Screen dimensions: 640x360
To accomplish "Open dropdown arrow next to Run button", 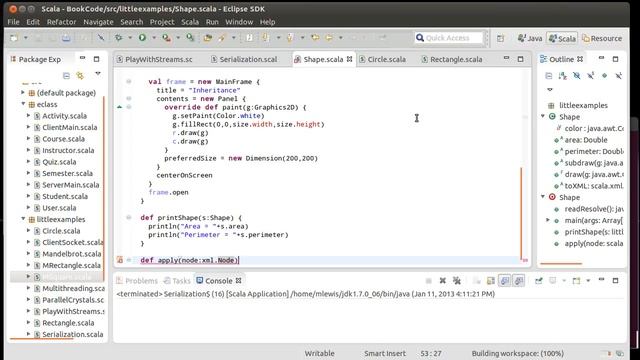I will pyautogui.click(x=154, y=38).
